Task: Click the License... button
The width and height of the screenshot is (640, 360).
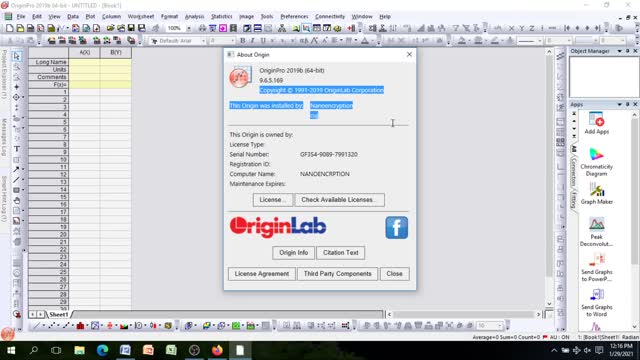Action: click(272, 200)
